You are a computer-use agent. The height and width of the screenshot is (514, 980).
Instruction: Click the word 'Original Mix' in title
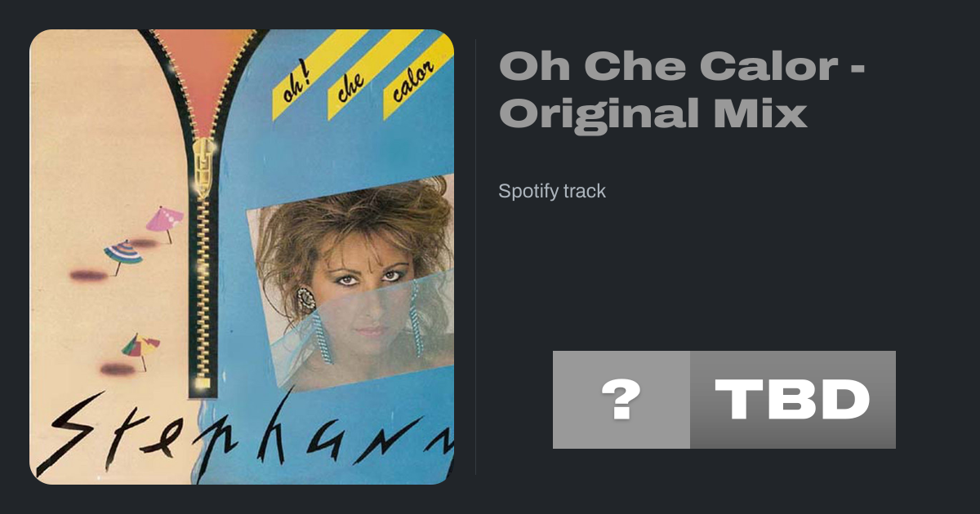653,113
